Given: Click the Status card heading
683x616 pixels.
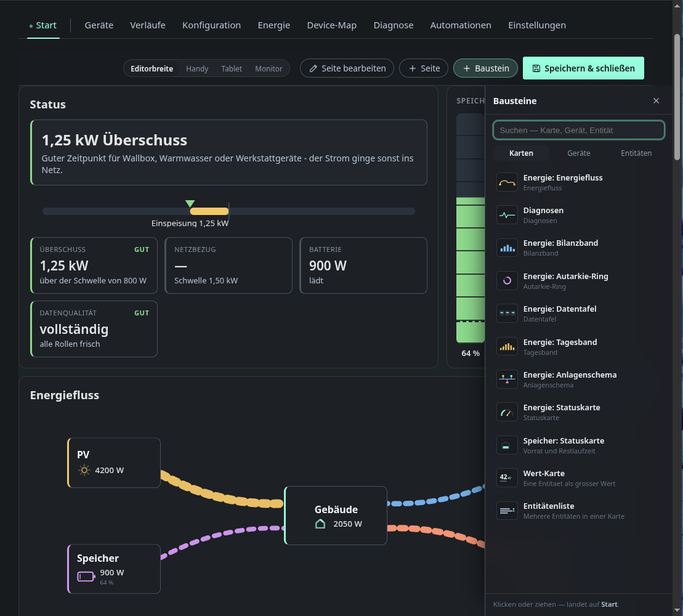Looking at the screenshot, I should [48, 105].
